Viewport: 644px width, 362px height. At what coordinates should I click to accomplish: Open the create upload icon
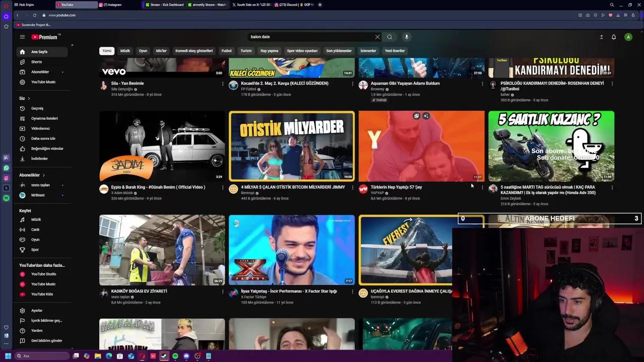coord(601,37)
